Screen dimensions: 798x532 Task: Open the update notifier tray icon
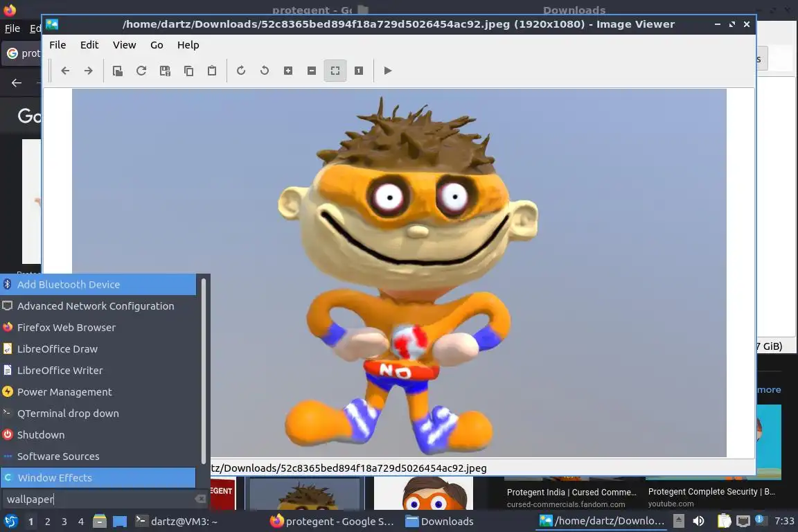point(760,520)
